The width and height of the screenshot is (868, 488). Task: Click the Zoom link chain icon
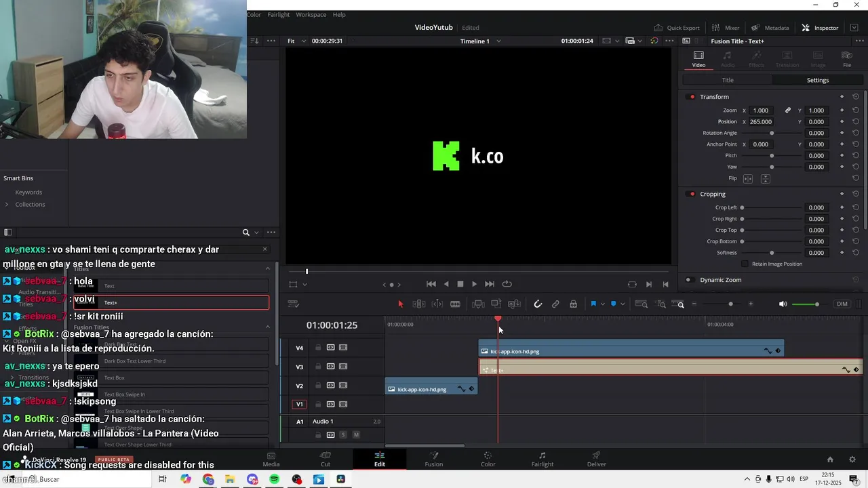[788, 110]
